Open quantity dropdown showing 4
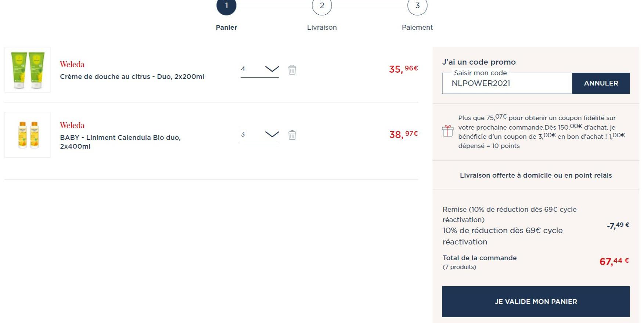 tap(260, 69)
